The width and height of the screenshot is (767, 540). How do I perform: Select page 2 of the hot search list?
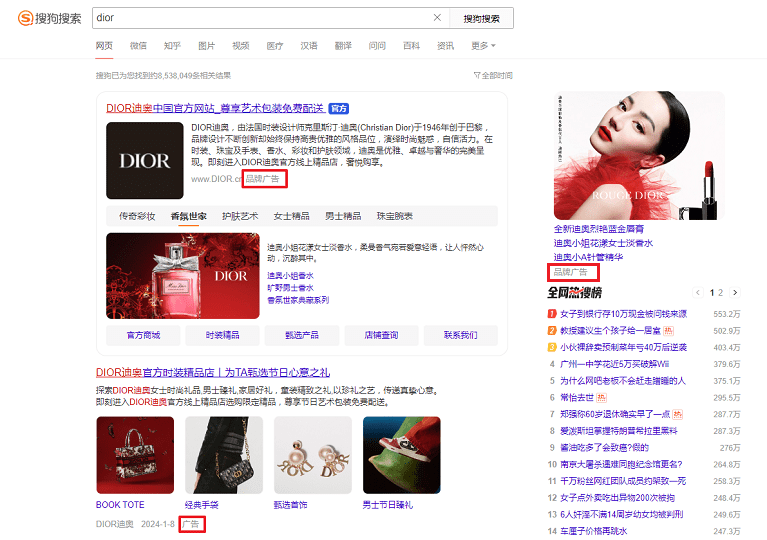[720, 292]
